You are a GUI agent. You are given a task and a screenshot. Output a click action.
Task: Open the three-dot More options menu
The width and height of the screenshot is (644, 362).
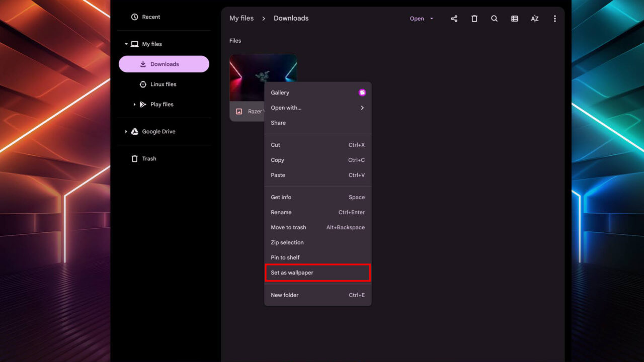pos(554,18)
